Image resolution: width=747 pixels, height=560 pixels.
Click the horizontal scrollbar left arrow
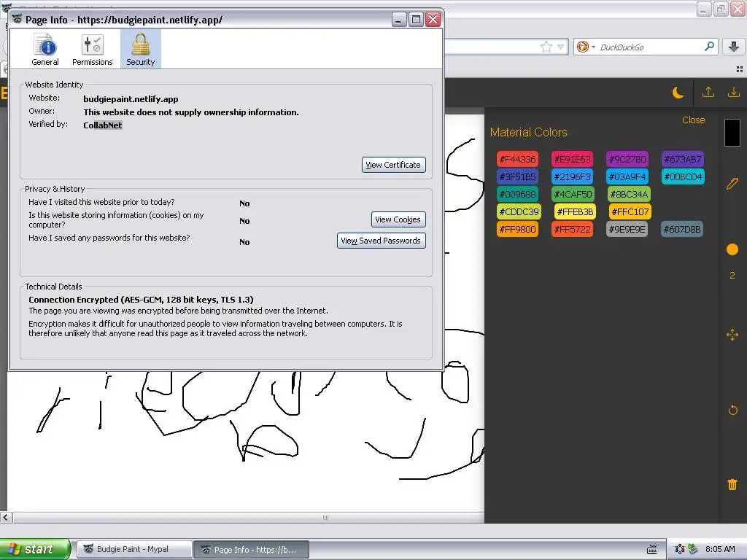point(6,517)
